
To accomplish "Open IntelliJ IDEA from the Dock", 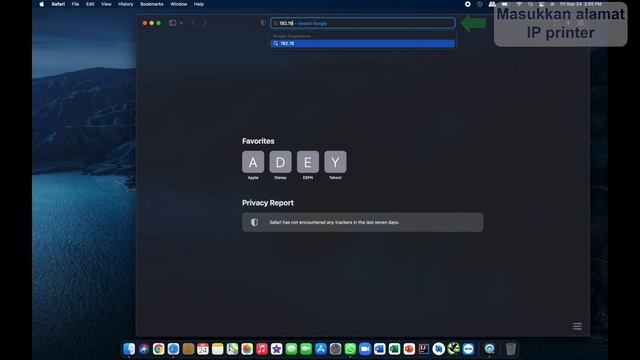I will (424, 349).
